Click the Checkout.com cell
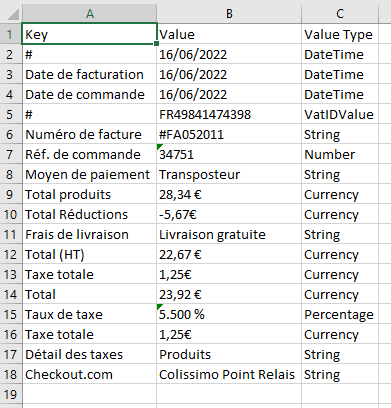 click(x=89, y=374)
